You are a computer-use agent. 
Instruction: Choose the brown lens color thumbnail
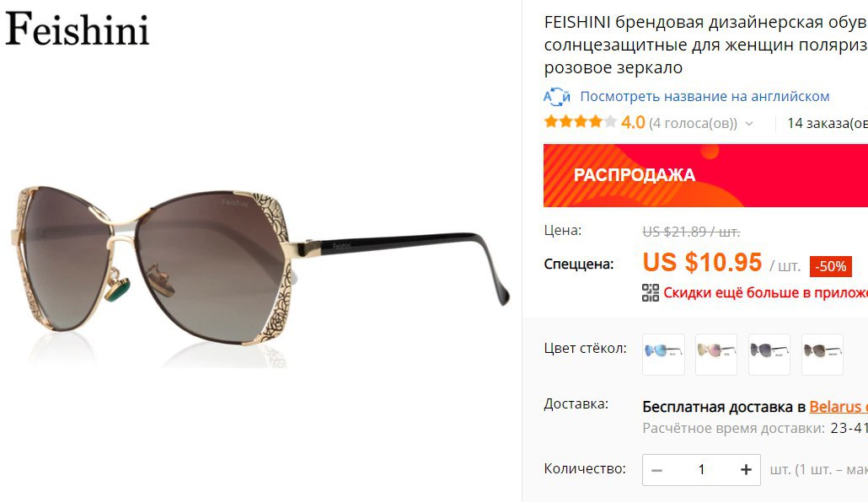[x=822, y=355]
